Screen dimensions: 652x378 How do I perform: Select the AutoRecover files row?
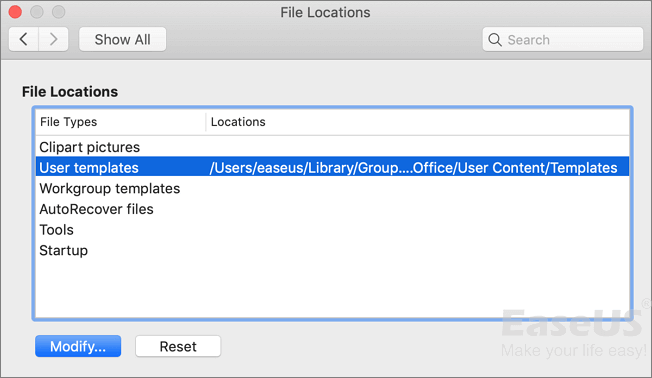(x=332, y=209)
